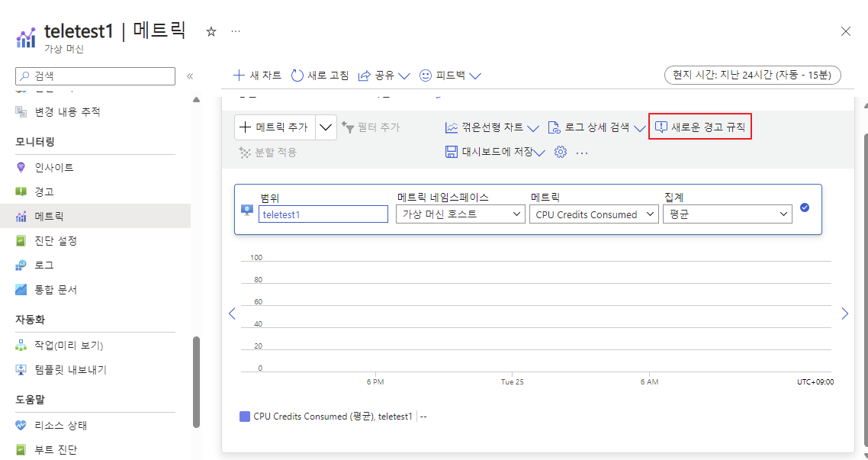868x460 pixels.
Task: Close the metrics blade with the X
Action: [845, 31]
